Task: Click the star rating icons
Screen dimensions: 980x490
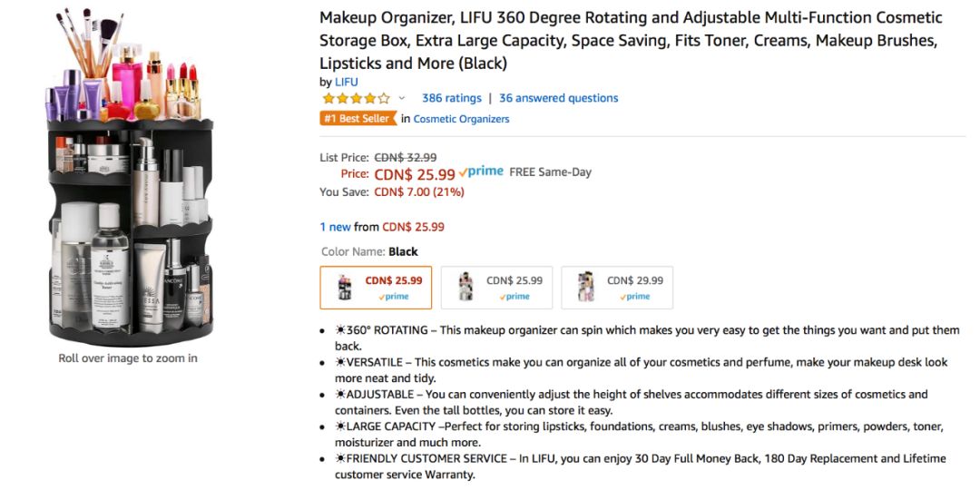Action: [x=356, y=98]
